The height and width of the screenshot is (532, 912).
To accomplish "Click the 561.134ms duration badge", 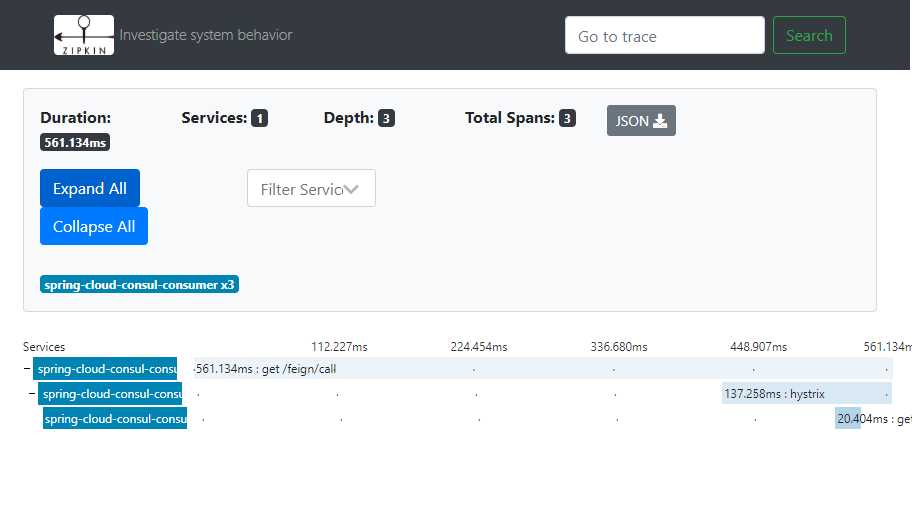I will click(x=75, y=142).
